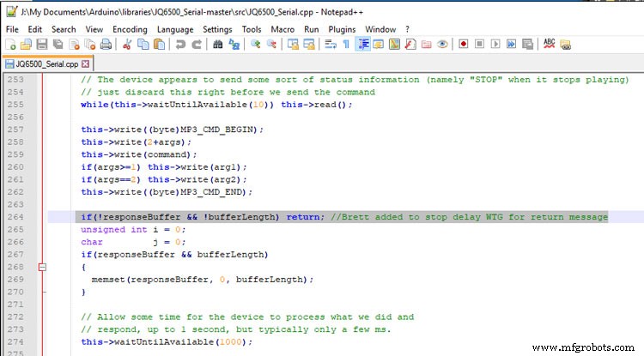644x356 pixels.
Task: Click the New file toolbar icon
Action: 10,44
